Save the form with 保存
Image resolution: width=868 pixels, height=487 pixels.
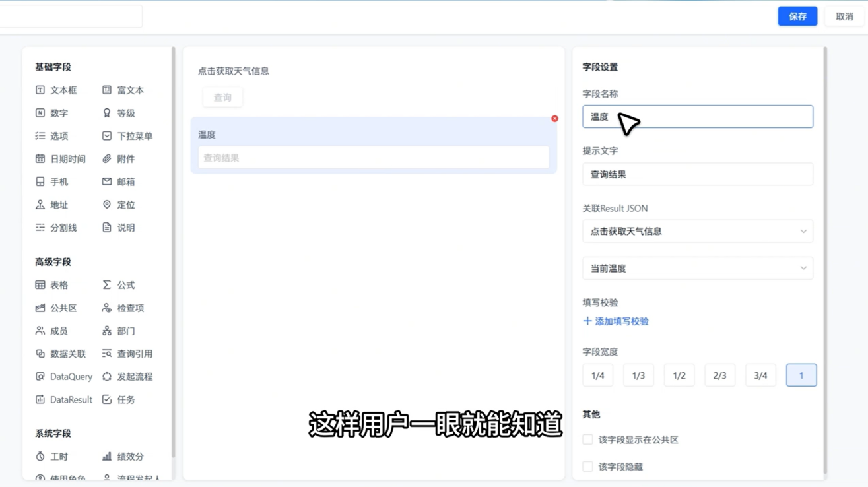(797, 16)
